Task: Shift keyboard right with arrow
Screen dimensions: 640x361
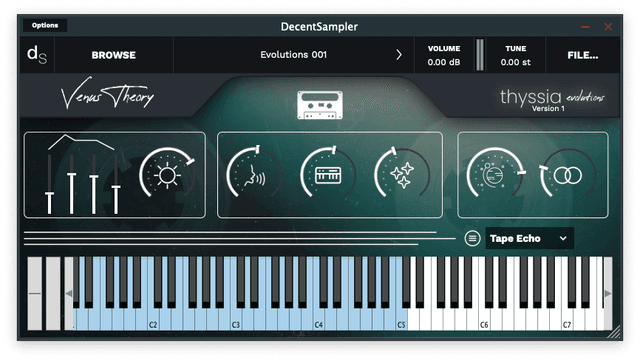Action: point(608,293)
